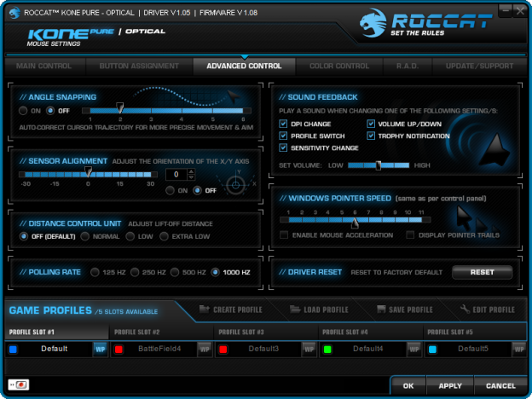This screenshot has height=399, width=532.
Task: Click the Edit Profile wrench icon
Action: (465, 309)
